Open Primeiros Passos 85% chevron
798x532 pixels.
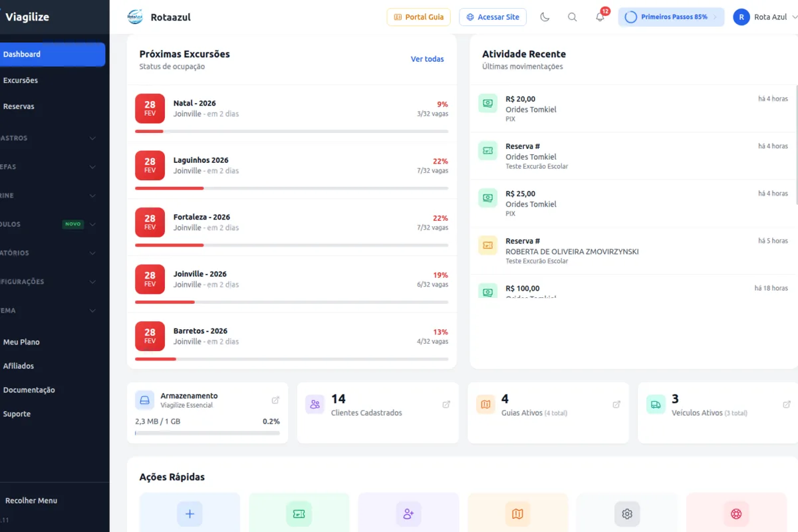[x=715, y=17]
